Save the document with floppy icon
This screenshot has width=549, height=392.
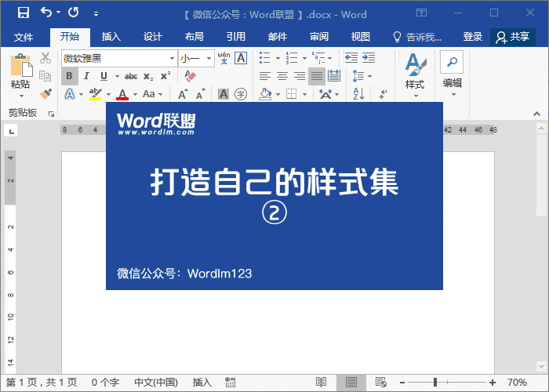point(24,13)
